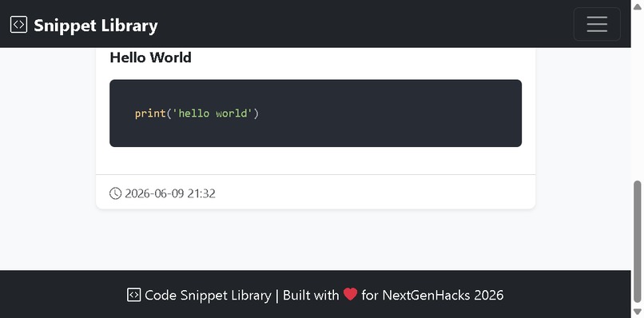644x318 pixels.
Task: Select the 2026-06-09 21:32 timestamp text
Action: [x=170, y=193]
